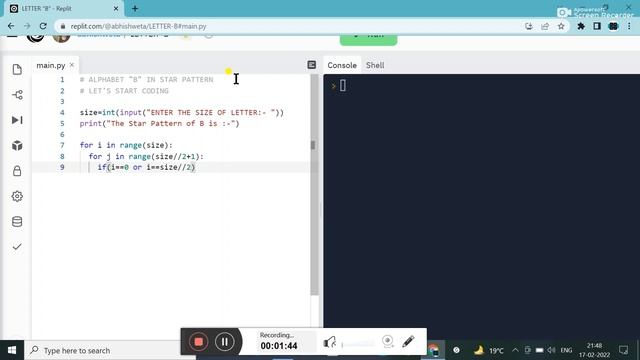Open a new browser tab
The width and height of the screenshot is (640, 360).
tap(135, 8)
